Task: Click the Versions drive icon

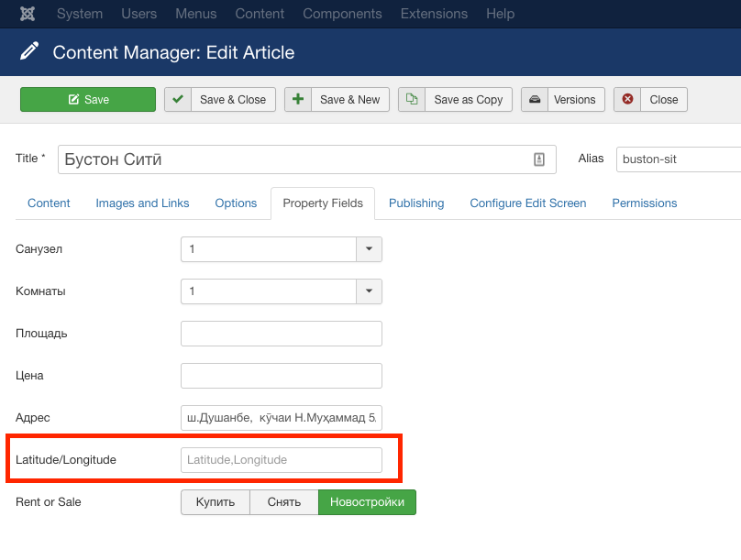Action: pyautogui.click(x=535, y=100)
